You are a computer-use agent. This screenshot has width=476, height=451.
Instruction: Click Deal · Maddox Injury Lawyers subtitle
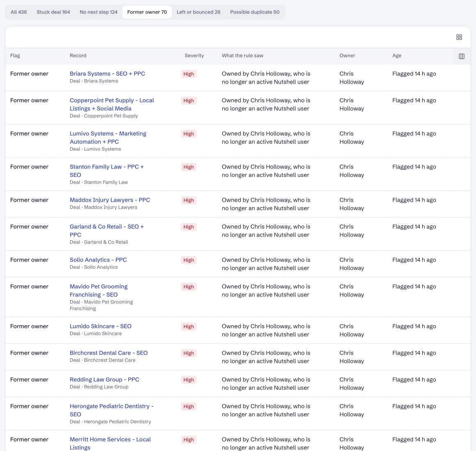(103, 207)
